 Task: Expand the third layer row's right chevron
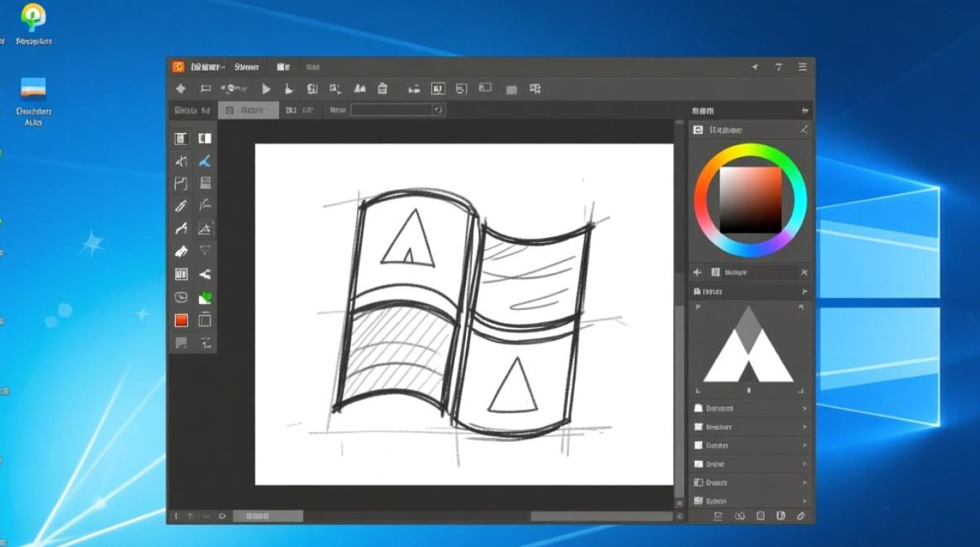(x=804, y=446)
